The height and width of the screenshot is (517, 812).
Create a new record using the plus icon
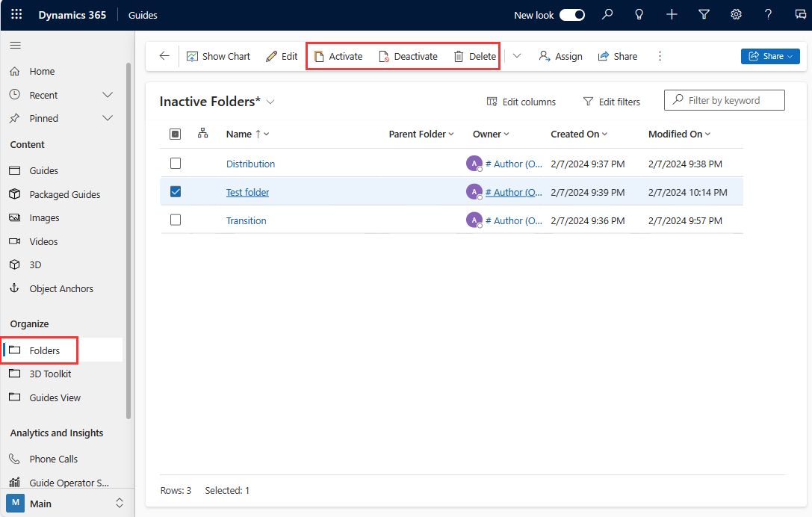click(671, 14)
